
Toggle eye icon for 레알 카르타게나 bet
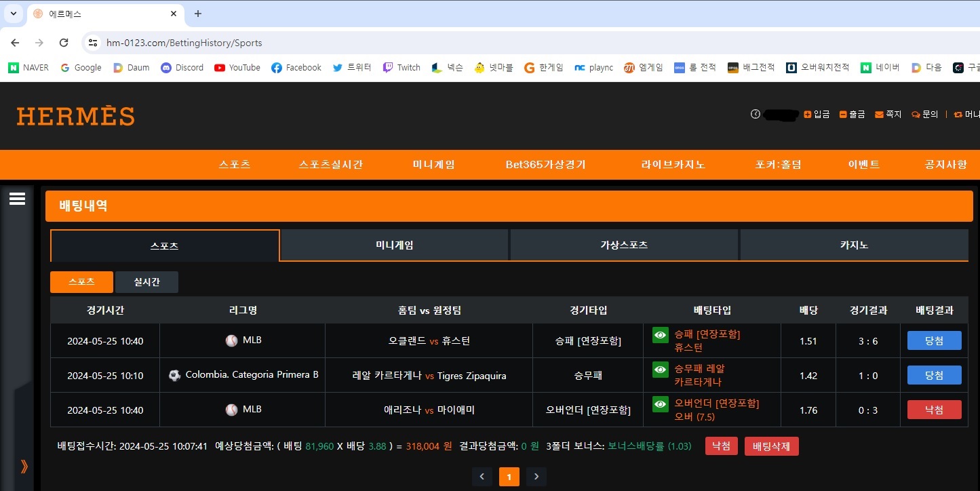pos(660,370)
